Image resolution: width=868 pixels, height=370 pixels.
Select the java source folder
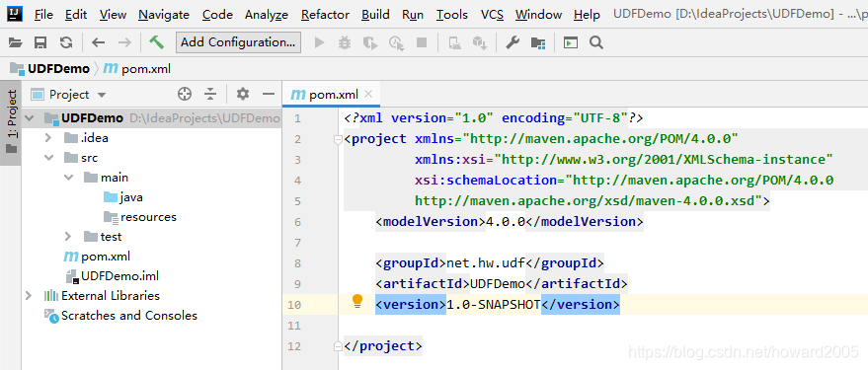131,197
